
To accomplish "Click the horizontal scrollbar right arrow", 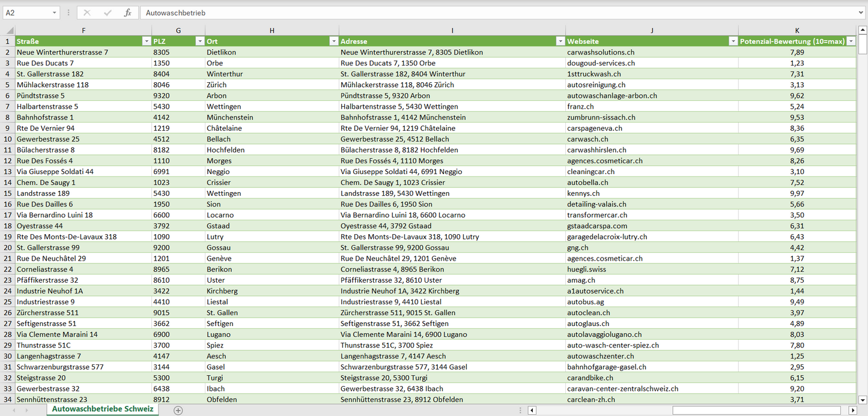I will (x=852, y=410).
